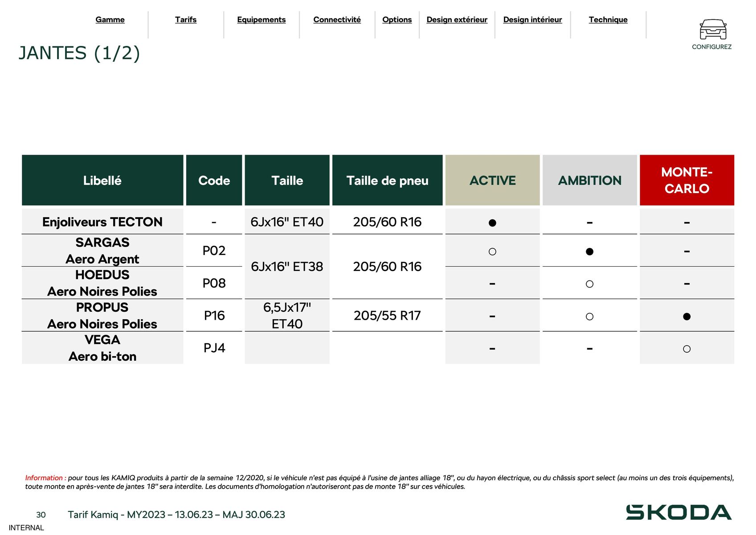The width and height of the screenshot is (756, 535).
Task: Open the Technique section link
Action: point(608,20)
